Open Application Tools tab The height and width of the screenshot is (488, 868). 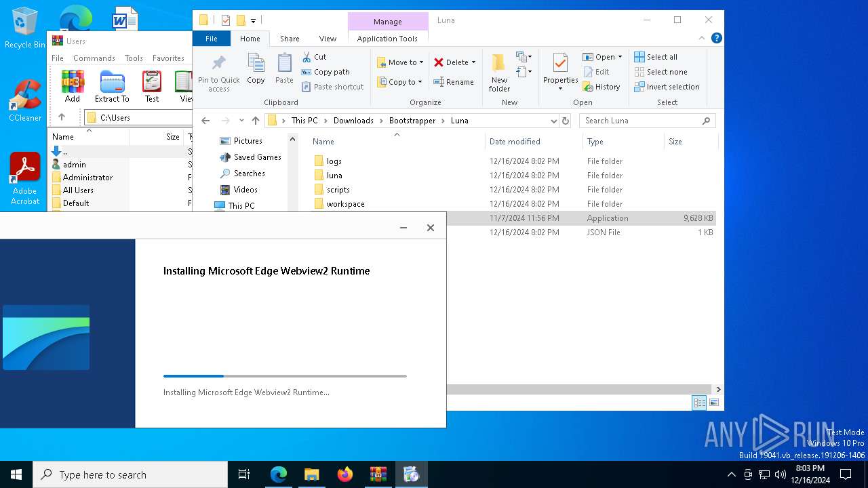387,39
